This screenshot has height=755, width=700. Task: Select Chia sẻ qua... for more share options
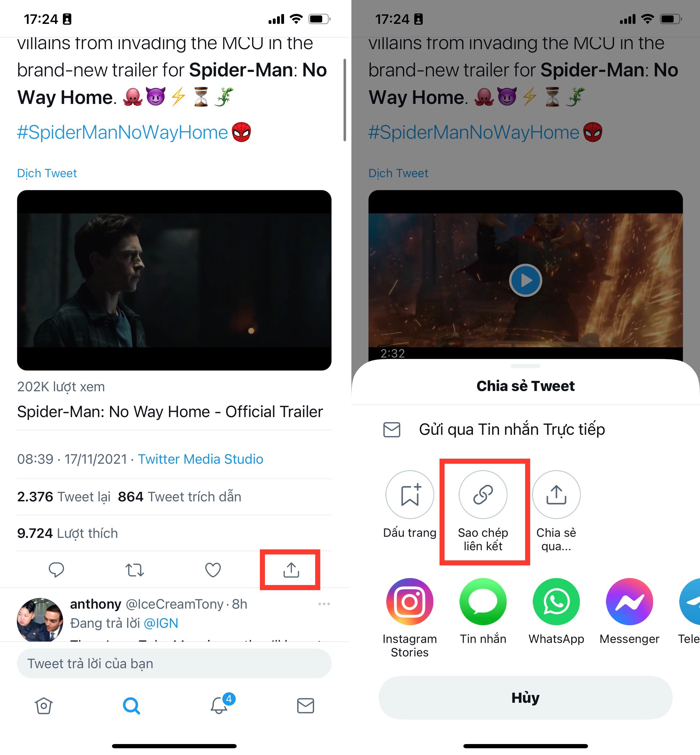tap(556, 494)
